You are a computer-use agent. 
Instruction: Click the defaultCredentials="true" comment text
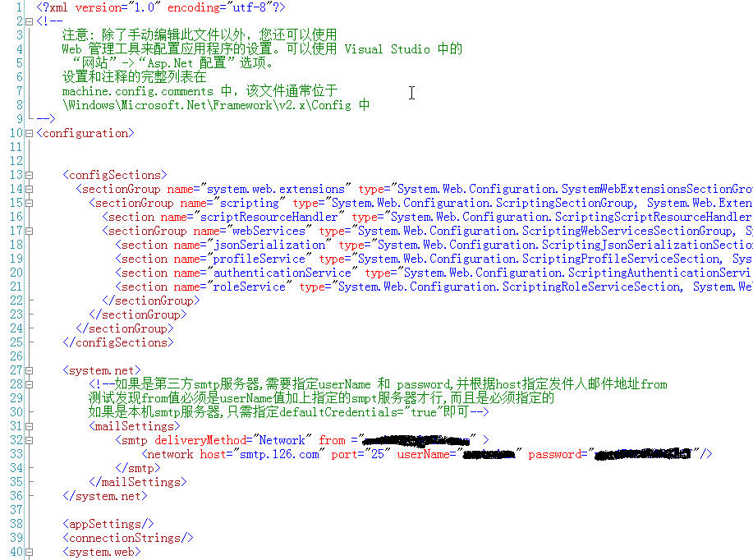coord(360,412)
